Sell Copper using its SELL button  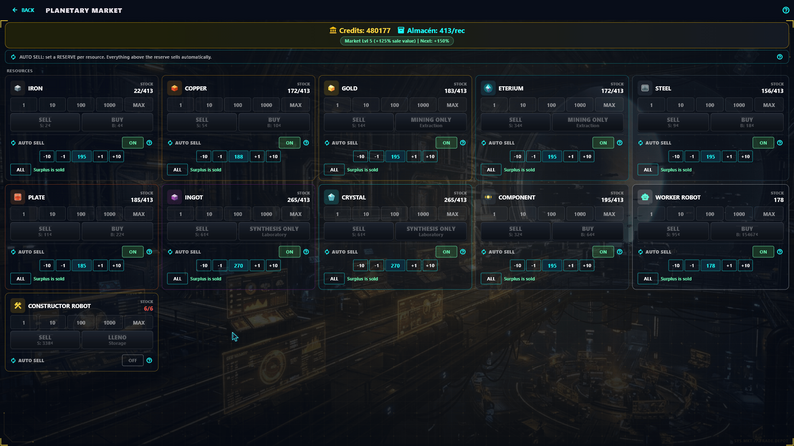(202, 122)
